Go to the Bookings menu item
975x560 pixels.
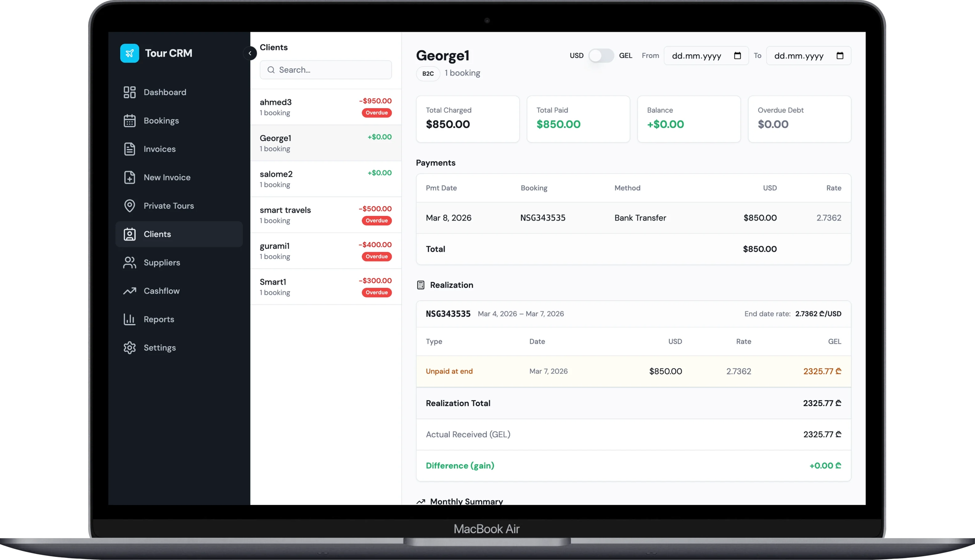[179, 121]
